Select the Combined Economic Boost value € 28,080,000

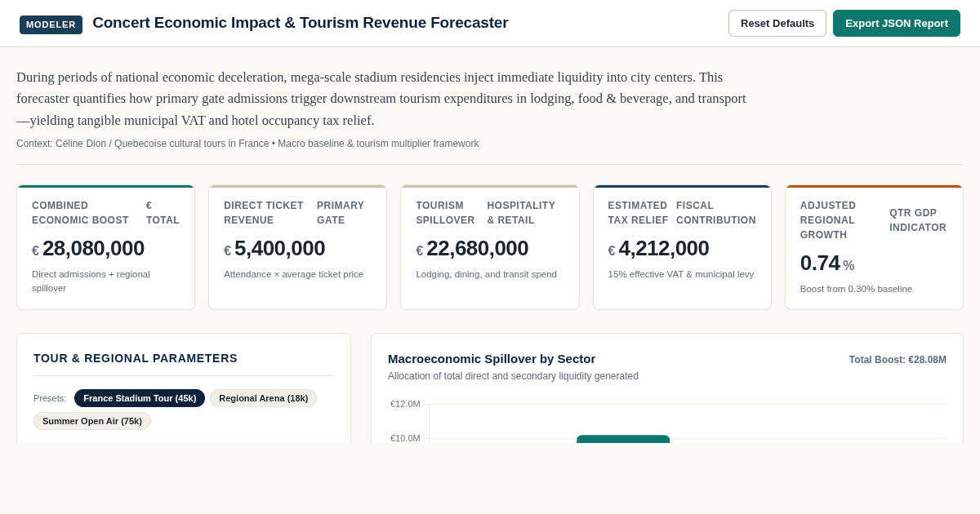pyautogui.click(x=88, y=248)
